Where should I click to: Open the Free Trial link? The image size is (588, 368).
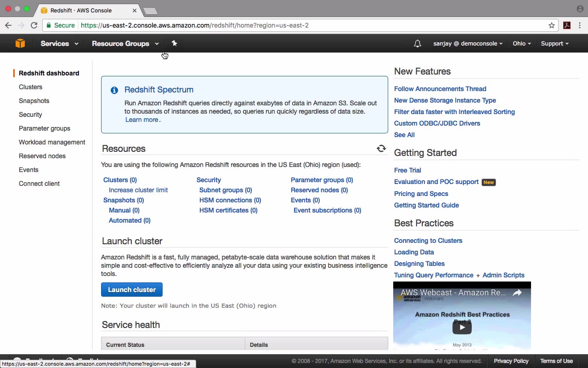coord(407,170)
